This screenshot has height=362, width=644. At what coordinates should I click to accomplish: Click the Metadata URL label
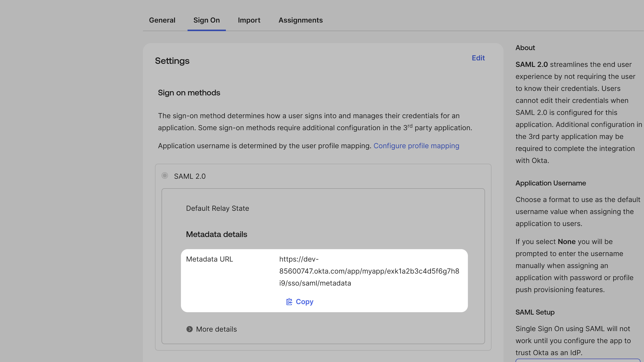[209, 259]
